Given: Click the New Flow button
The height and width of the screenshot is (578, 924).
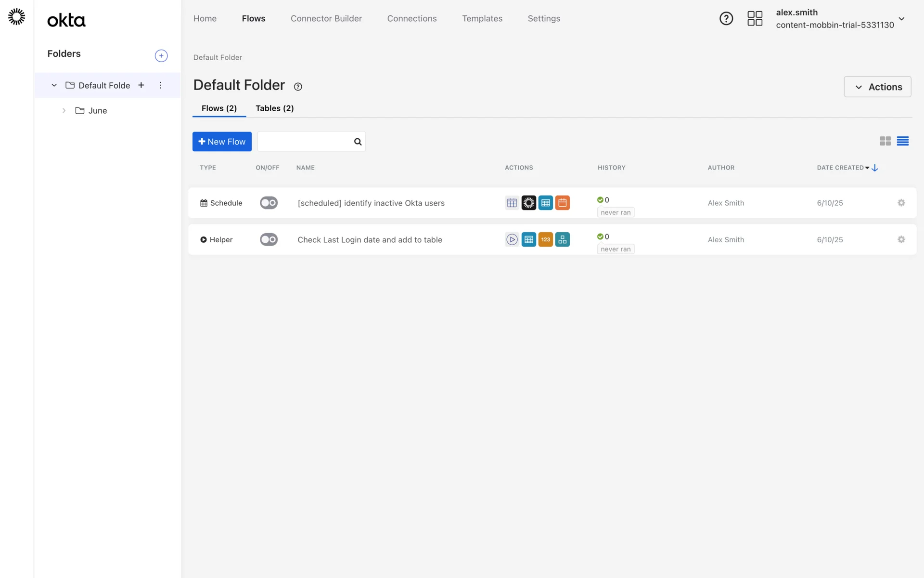Looking at the screenshot, I should pyautogui.click(x=222, y=142).
